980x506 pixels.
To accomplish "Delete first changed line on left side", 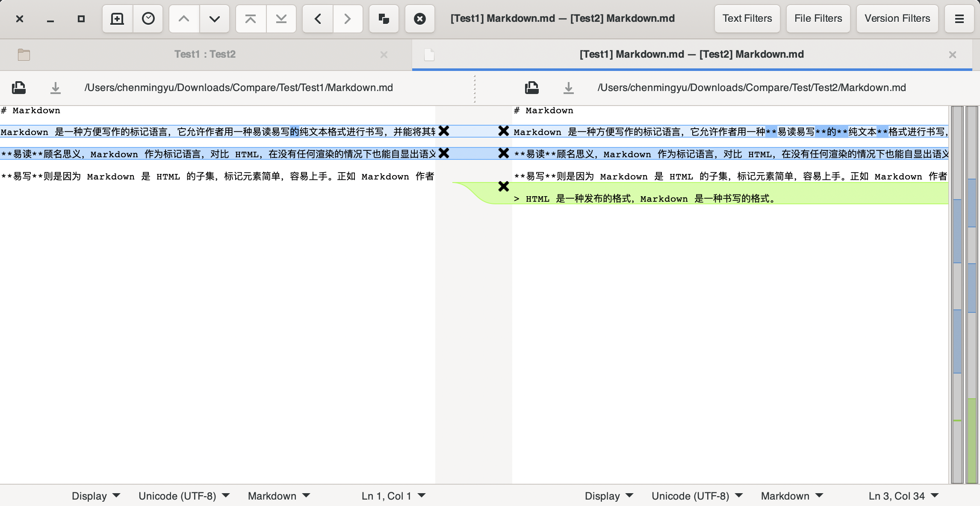I will click(x=444, y=131).
